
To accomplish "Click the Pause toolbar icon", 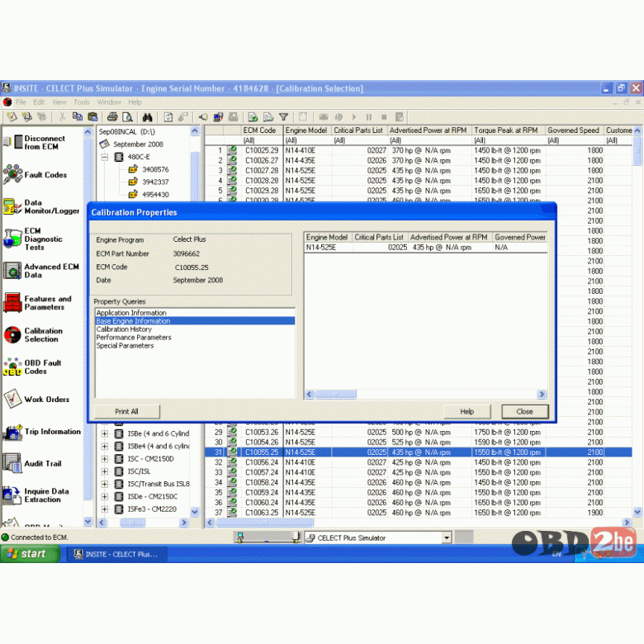I will click(369, 117).
